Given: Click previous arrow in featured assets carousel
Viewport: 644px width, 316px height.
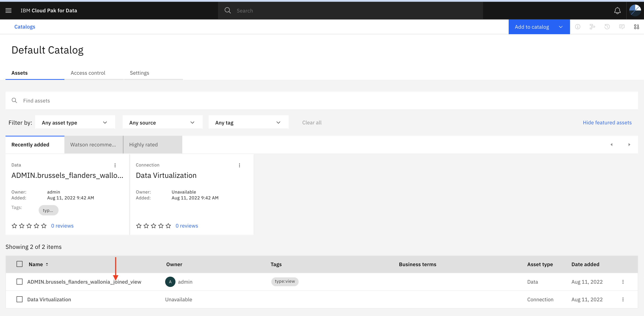Looking at the screenshot, I should tap(611, 145).
